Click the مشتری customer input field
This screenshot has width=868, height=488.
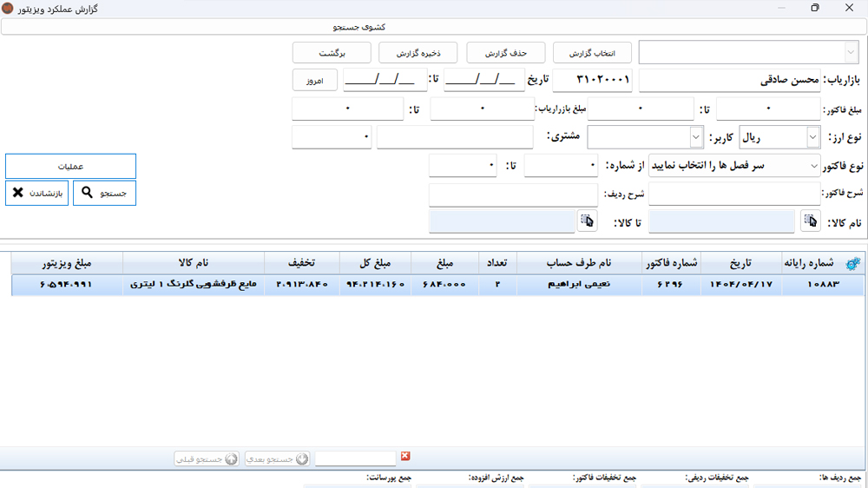coord(455,137)
